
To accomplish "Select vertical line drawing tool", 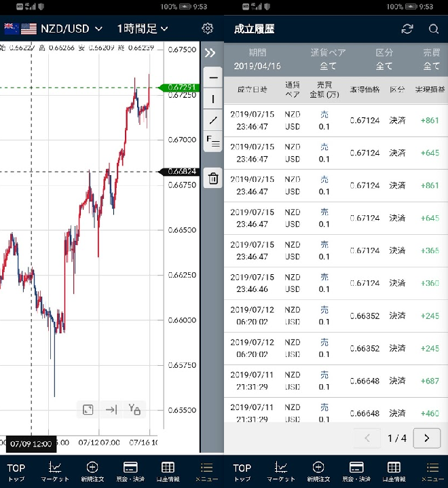I will (x=213, y=98).
